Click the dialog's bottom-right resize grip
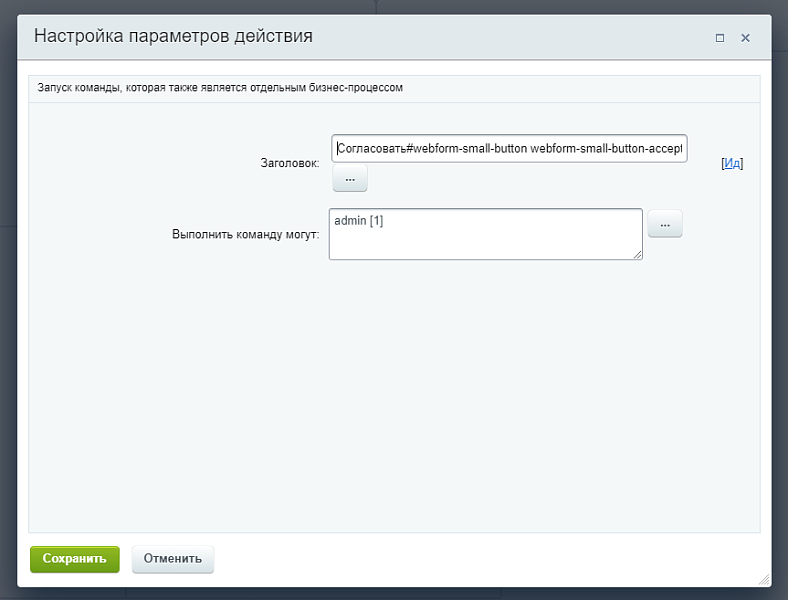 (764, 579)
